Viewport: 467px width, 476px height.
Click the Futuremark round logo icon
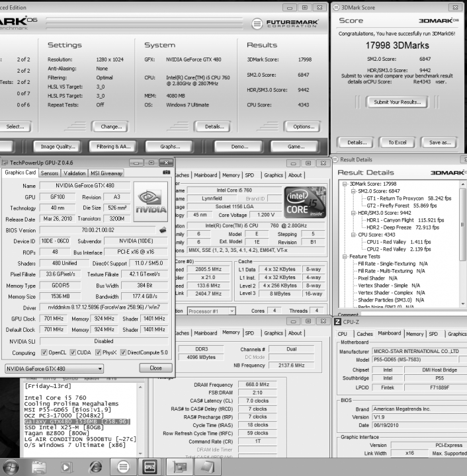click(257, 23)
